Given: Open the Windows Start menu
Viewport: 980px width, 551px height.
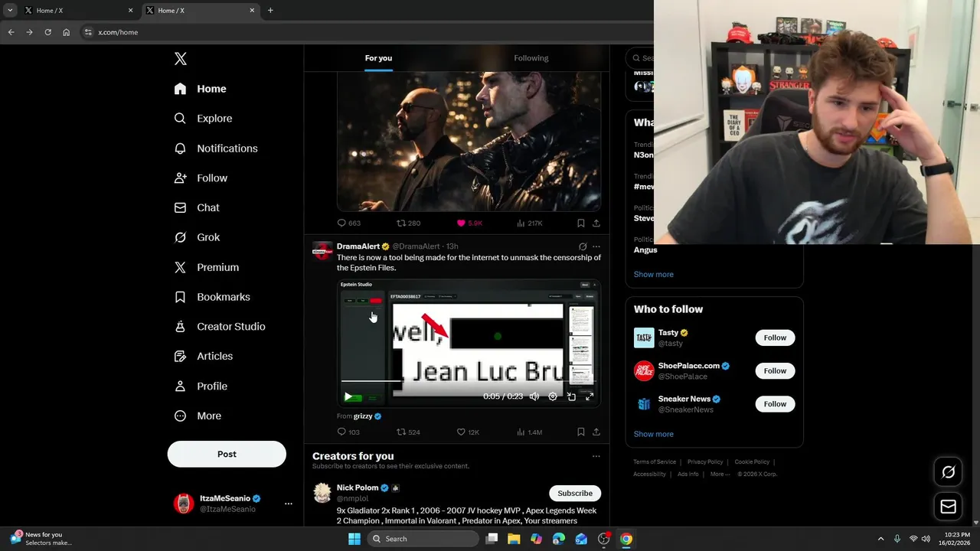Looking at the screenshot, I should point(354,539).
